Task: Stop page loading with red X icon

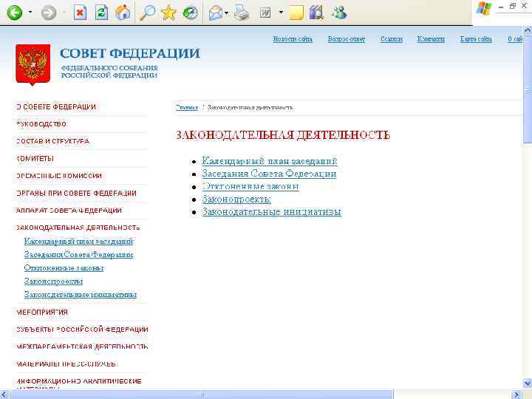Action: (80, 13)
